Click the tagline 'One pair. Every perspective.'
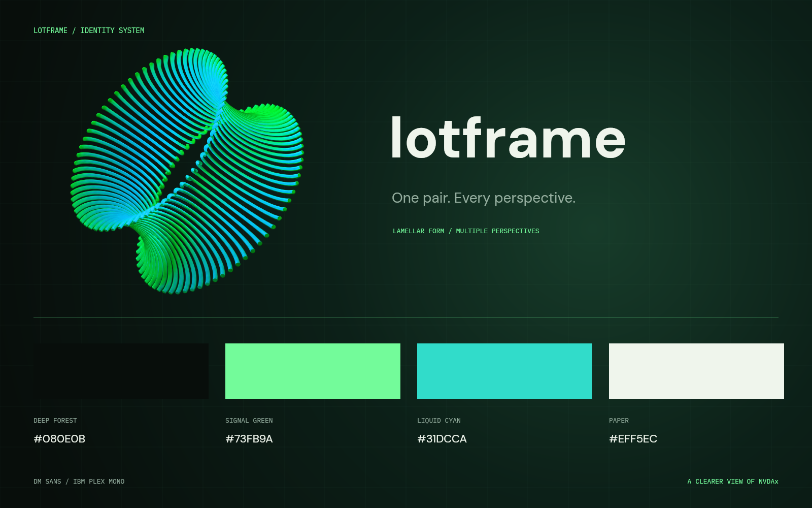 point(484,198)
